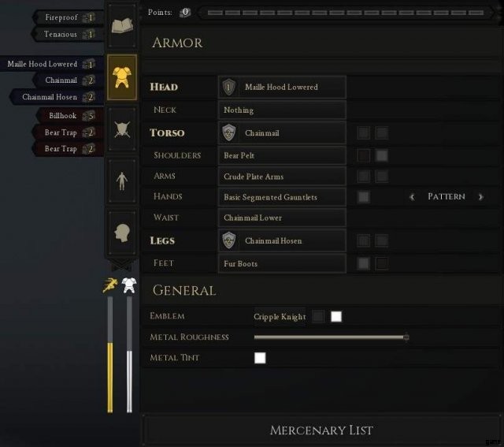Open the head face customization tab icon
This screenshot has height=447, width=504.
pyautogui.click(x=122, y=233)
